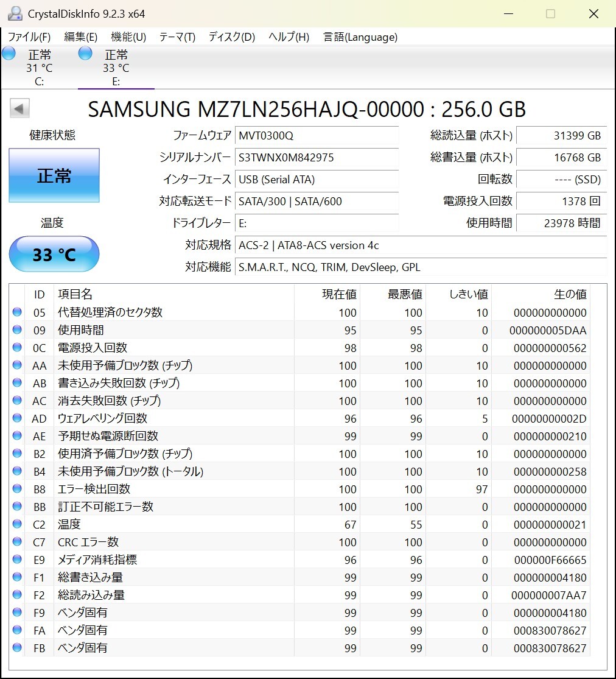Click the serial number field S3TWNX0M842975
This screenshot has width=616, height=679.
(317, 157)
